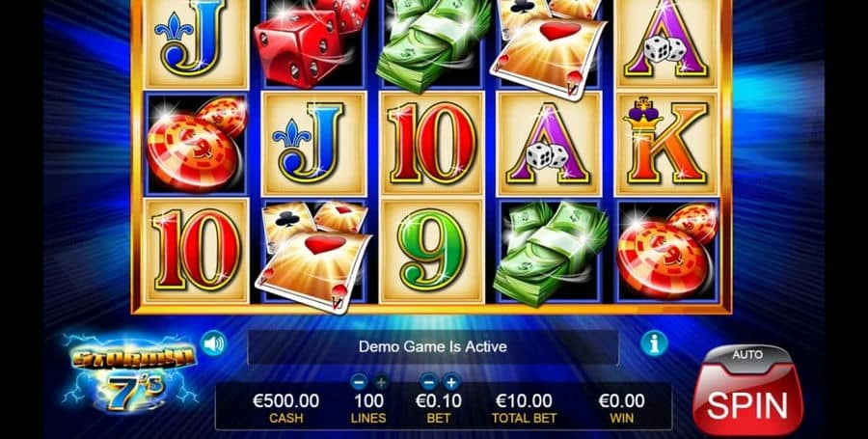Image resolution: width=868 pixels, height=439 pixels.
Task: Click the blue J symbol in middle row
Action: pos(313,143)
